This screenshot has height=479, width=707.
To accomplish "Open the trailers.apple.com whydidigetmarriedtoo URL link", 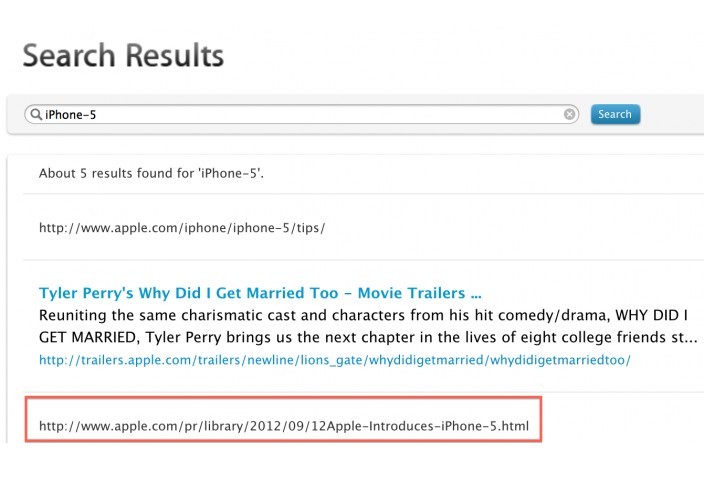I will tap(335, 360).
